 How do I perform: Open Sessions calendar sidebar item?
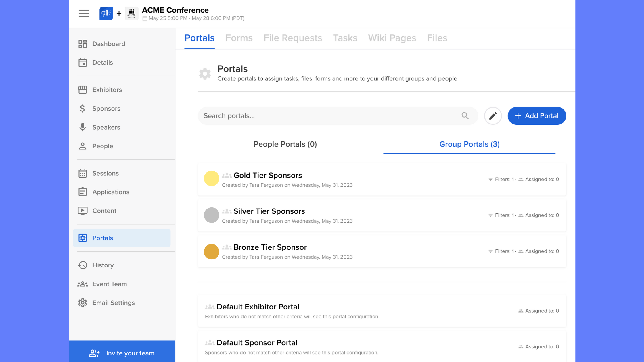pyautogui.click(x=83, y=173)
